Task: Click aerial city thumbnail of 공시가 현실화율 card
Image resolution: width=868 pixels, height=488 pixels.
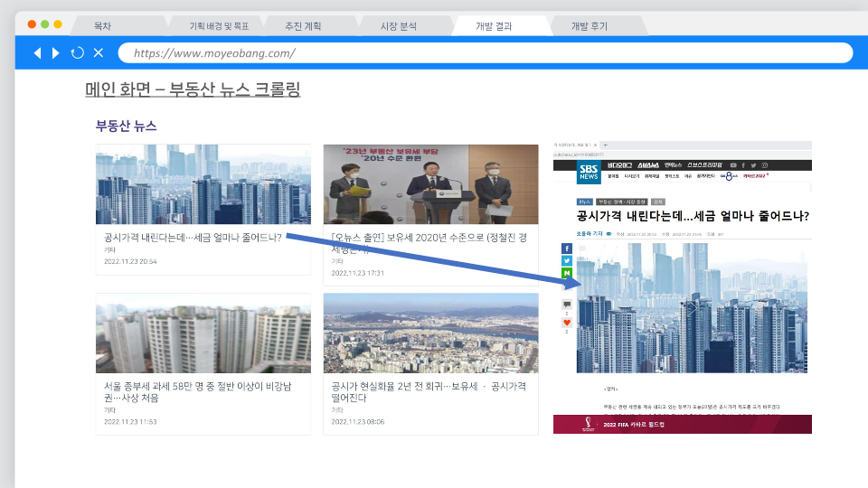Action: [430, 333]
